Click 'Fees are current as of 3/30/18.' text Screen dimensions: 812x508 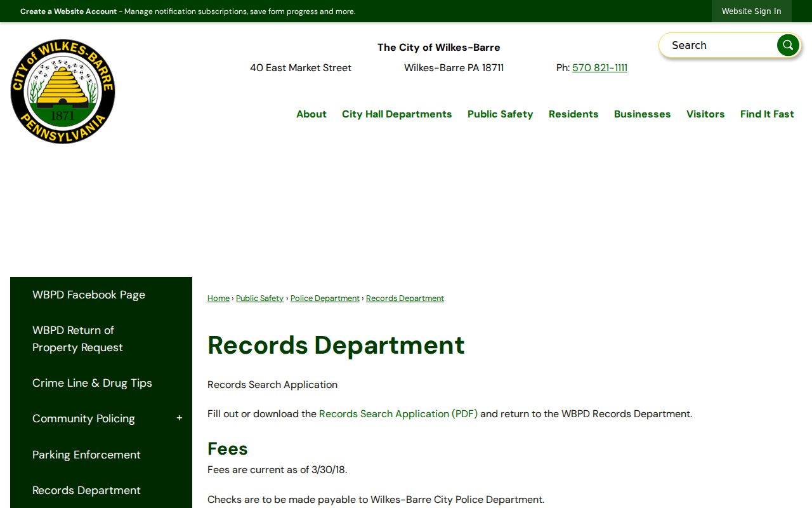click(x=277, y=470)
